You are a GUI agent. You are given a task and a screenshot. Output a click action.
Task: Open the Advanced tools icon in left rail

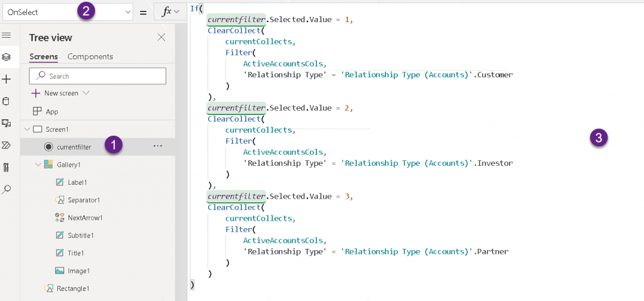6,167
